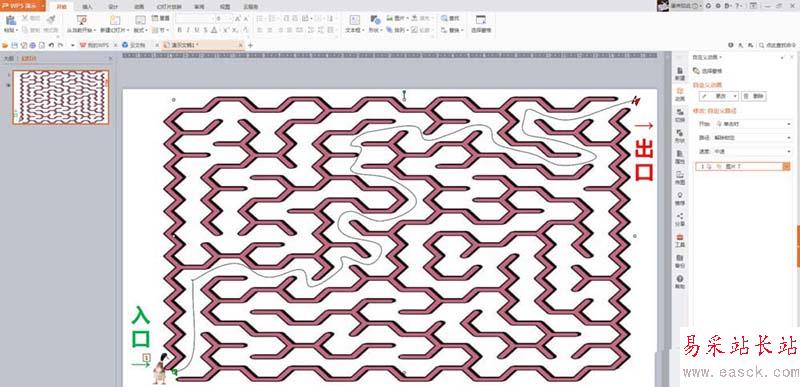Select the duck picture at maze entrance

[x=161, y=369]
